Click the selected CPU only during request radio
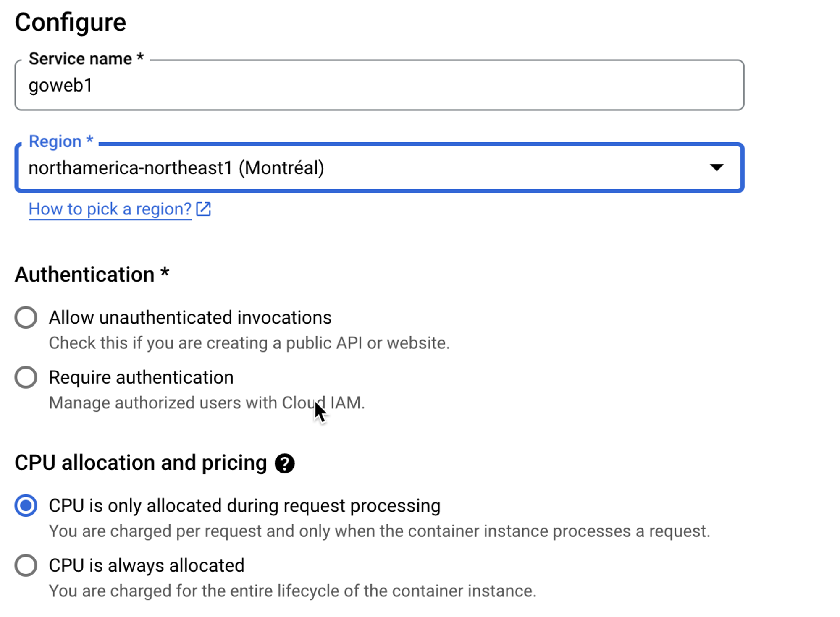 26,505
